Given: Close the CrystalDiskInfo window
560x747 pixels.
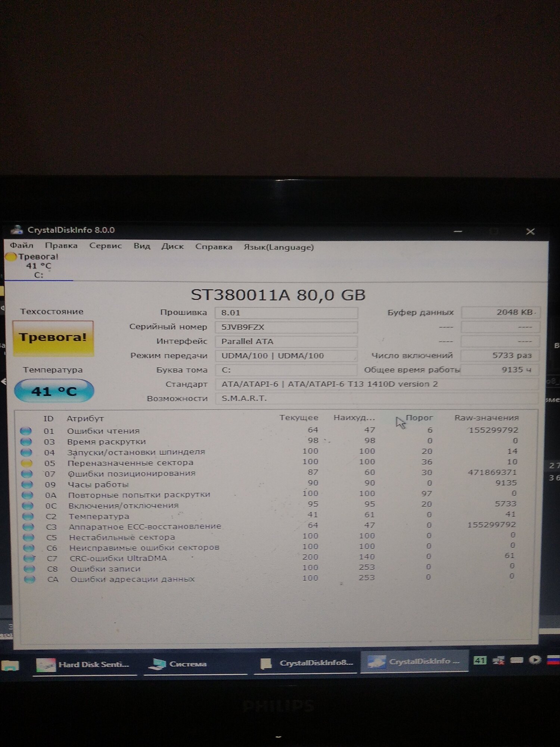Looking at the screenshot, I should click(530, 232).
